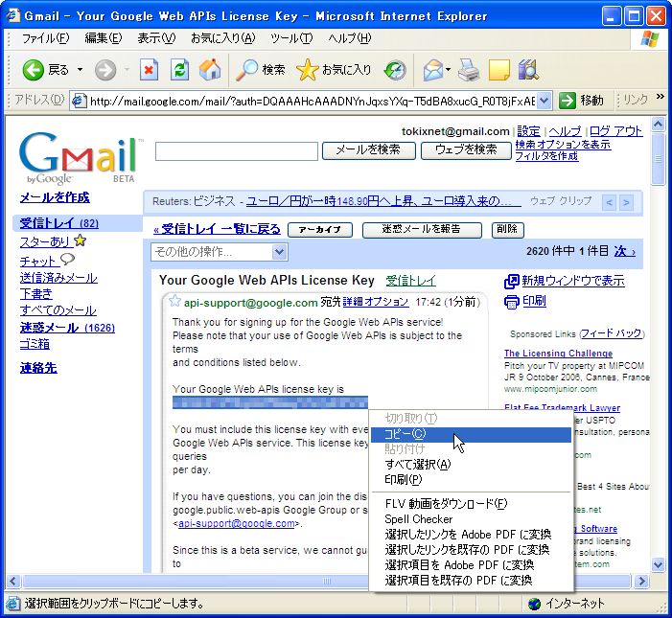Screen dimensions: 672x618
Task: Click the Forward arrow toolbar icon
Action: pyautogui.click(x=105, y=70)
